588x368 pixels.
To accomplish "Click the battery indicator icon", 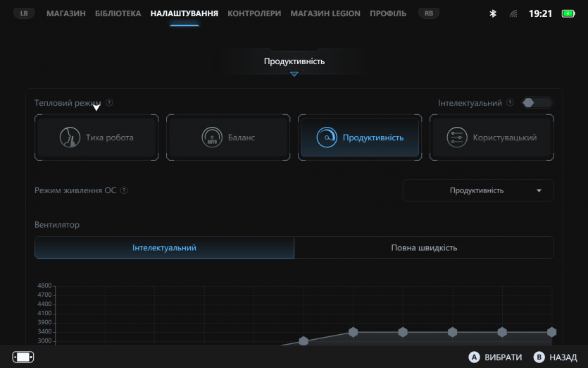I will click(x=568, y=13).
